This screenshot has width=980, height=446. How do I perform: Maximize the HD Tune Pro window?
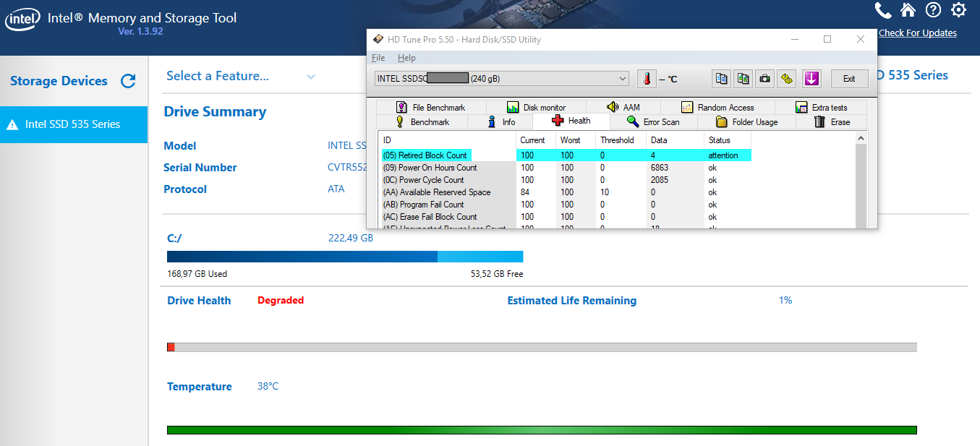click(827, 40)
